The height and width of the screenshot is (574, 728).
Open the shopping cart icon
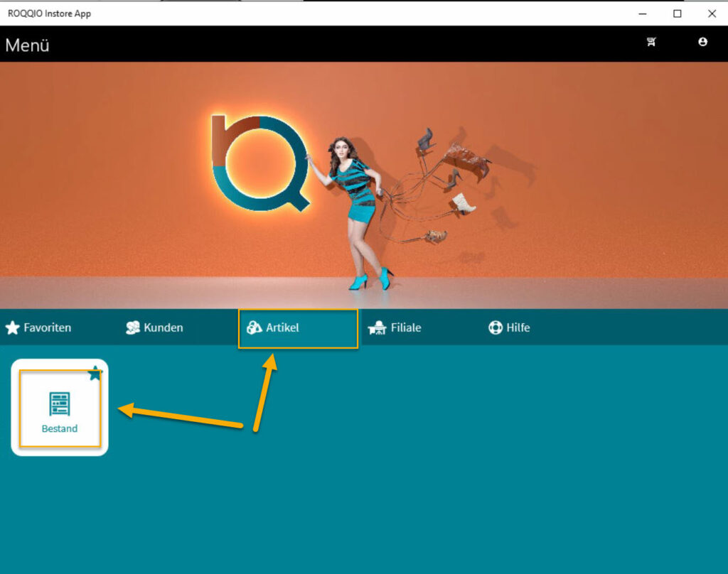[x=651, y=43]
